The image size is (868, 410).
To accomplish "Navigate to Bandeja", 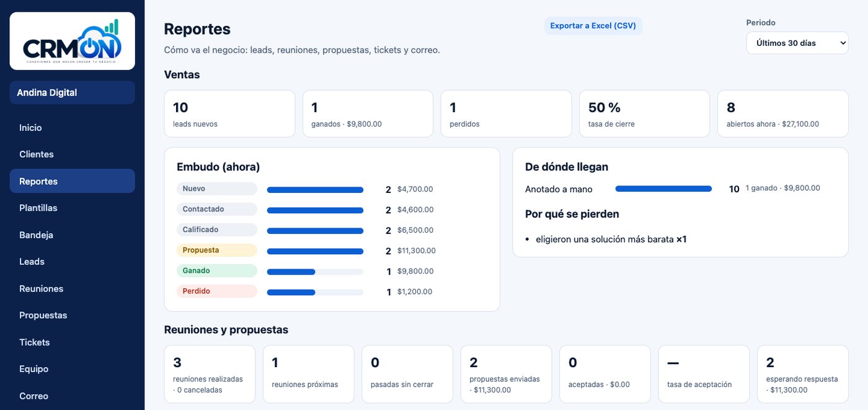I will pos(72,235).
